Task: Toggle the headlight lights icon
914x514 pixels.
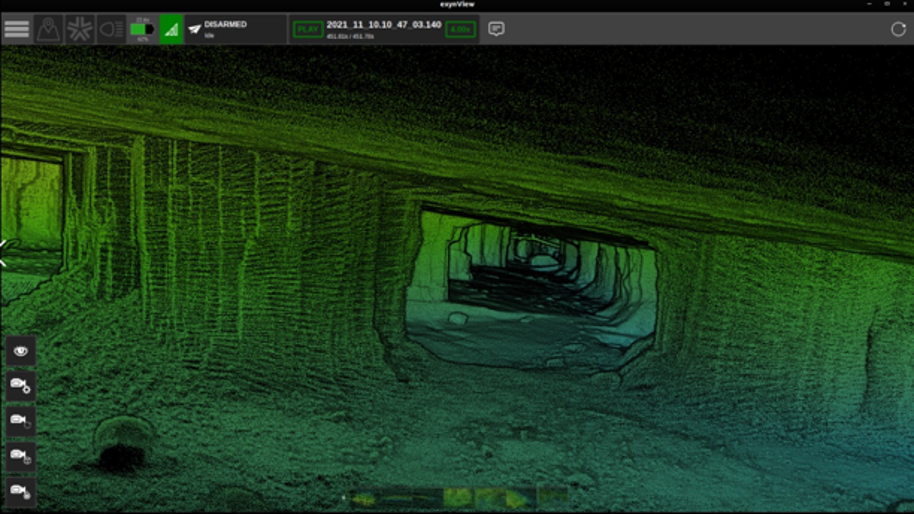Action: 111,29
